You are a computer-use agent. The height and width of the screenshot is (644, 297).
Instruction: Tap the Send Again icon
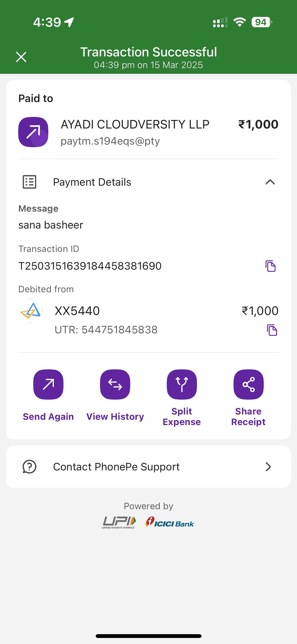coord(48,384)
